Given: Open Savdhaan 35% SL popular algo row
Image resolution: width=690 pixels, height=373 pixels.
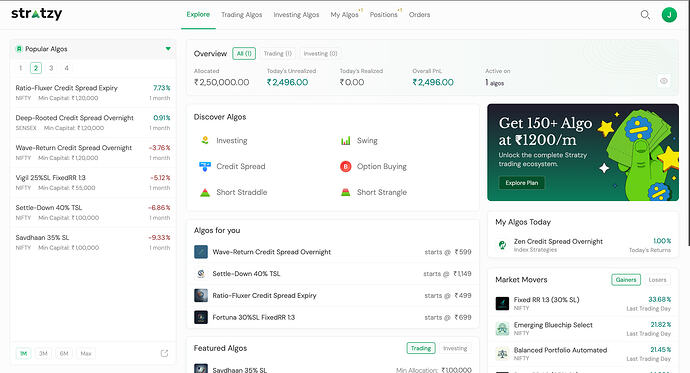Looking at the screenshot, I should pyautogui.click(x=93, y=242).
